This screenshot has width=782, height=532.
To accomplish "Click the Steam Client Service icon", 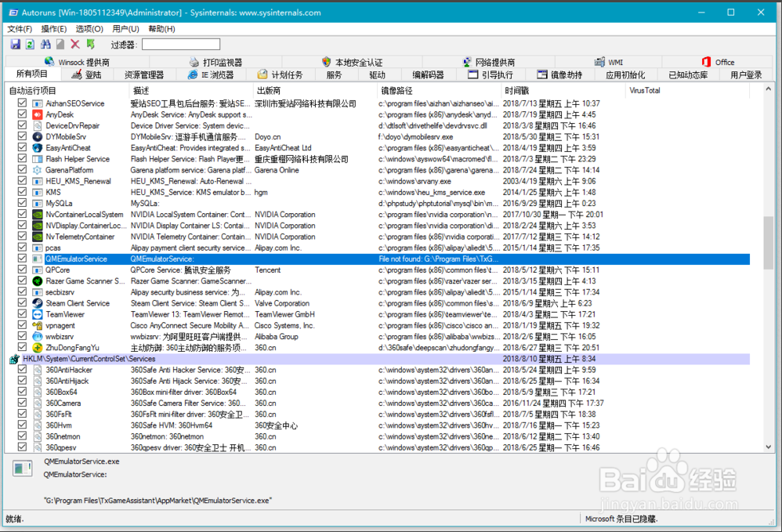I will [x=38, y=303].
